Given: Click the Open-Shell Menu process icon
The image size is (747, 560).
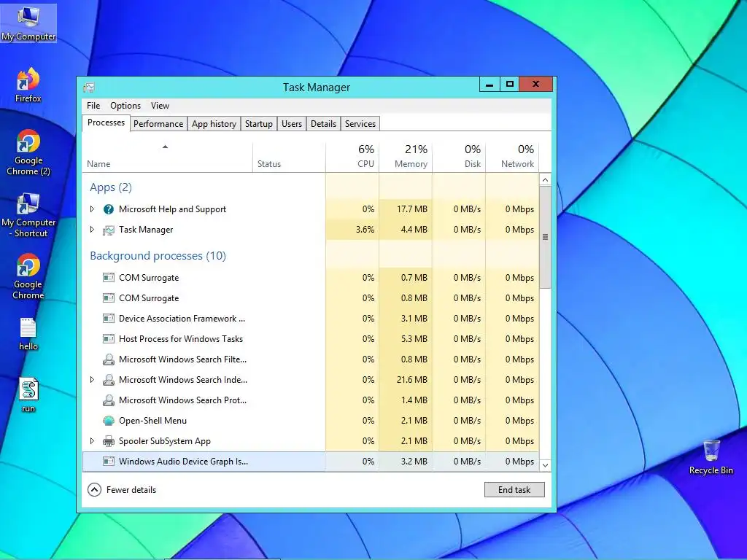Looking at the screenshot, I should 109,421.
